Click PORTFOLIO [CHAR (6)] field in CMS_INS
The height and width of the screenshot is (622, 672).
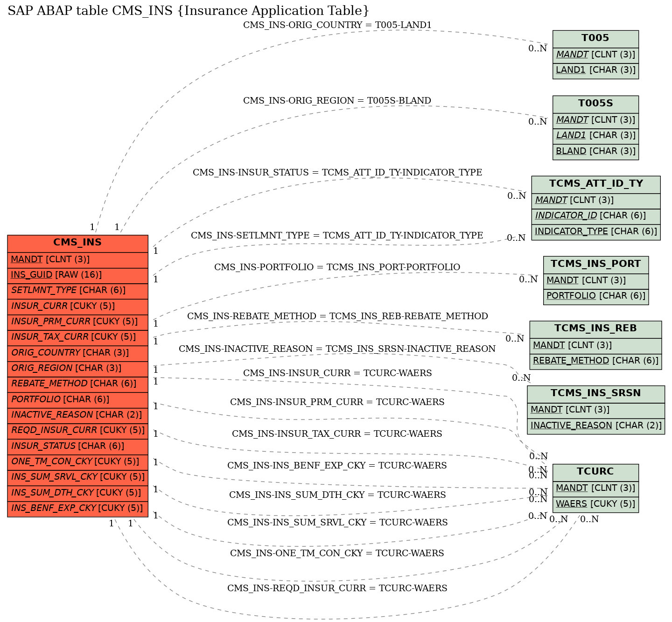77,399
